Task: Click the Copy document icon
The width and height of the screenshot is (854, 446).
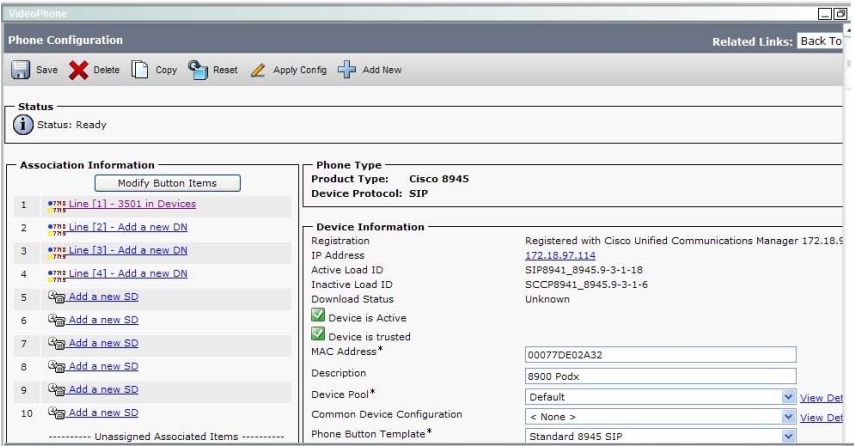Action: click(140, 70)
